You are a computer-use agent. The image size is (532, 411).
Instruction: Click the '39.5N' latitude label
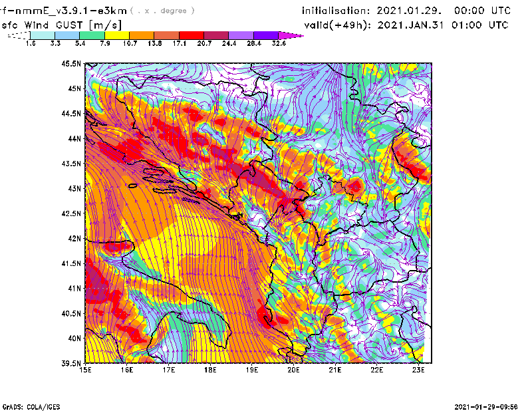point(71,364)
